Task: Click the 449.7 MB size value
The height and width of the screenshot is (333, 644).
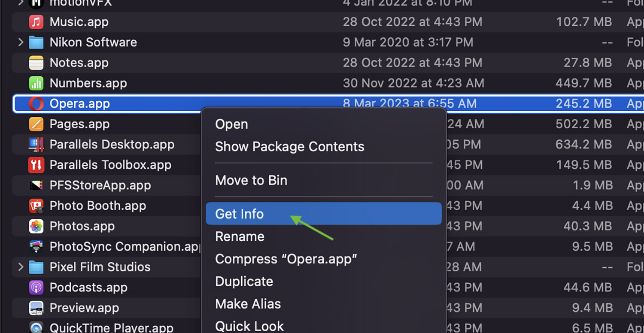Action: pos(584,83)
